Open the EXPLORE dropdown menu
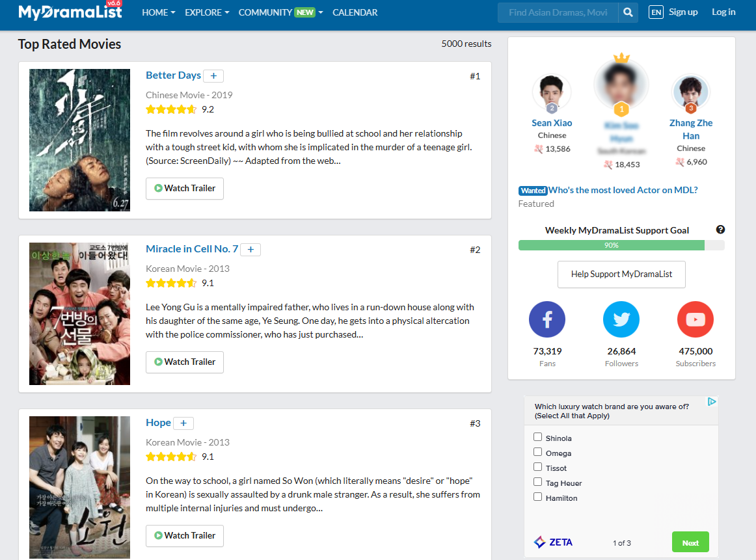Image resolution: width=756 pixels, height=560 pixels. [207, 12]
